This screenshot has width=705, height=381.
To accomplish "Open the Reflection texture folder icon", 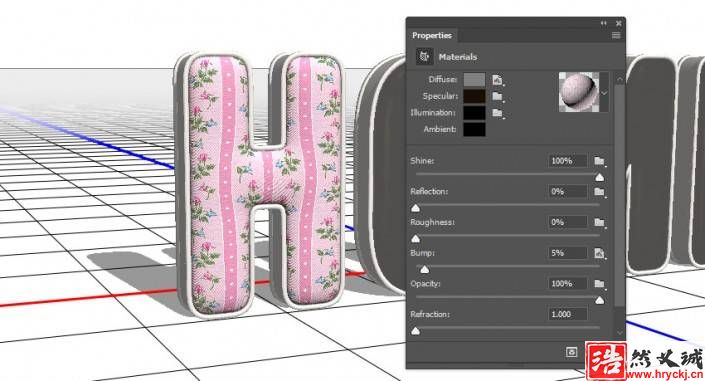I will click(599, 192).
